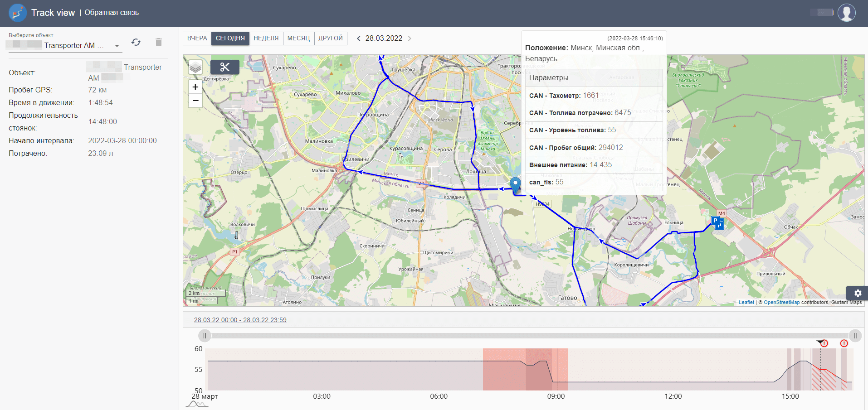The width and height of the screenshot is (868, 410).
Task: Choose the МЕСЯЦ period tab
Action: pyautogui.click(x=298, y=39)
